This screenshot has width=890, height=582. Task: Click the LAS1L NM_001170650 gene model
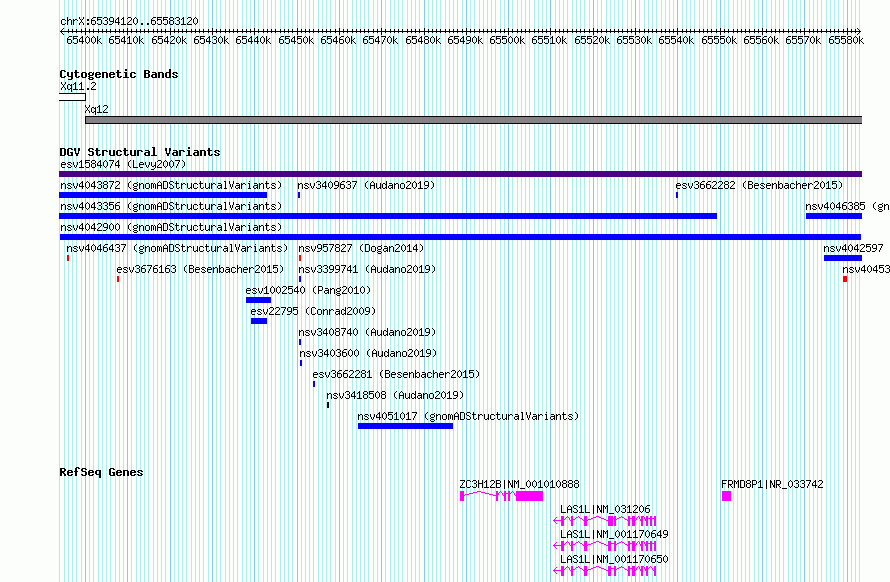[x=604, y=571]
